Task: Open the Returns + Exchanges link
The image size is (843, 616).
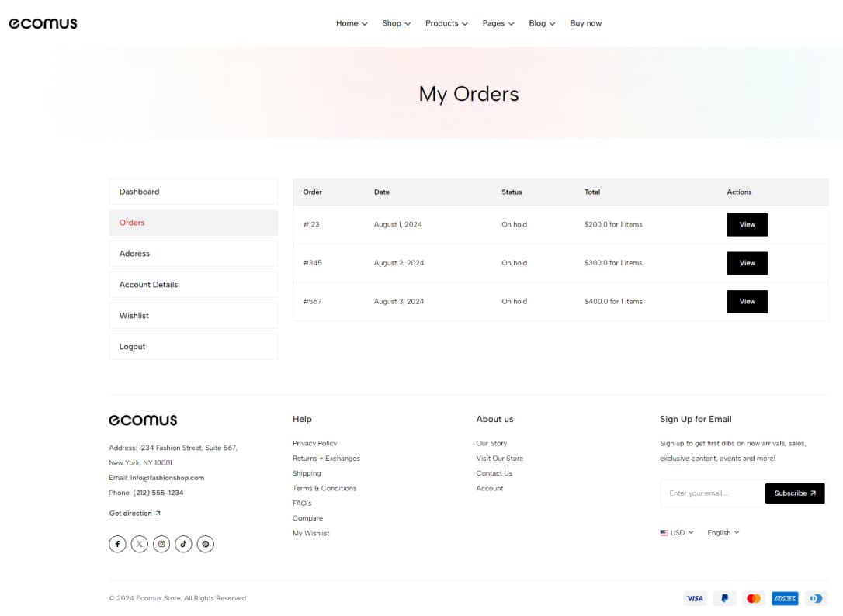Action: pyautogui.click(x=326, y=459)
